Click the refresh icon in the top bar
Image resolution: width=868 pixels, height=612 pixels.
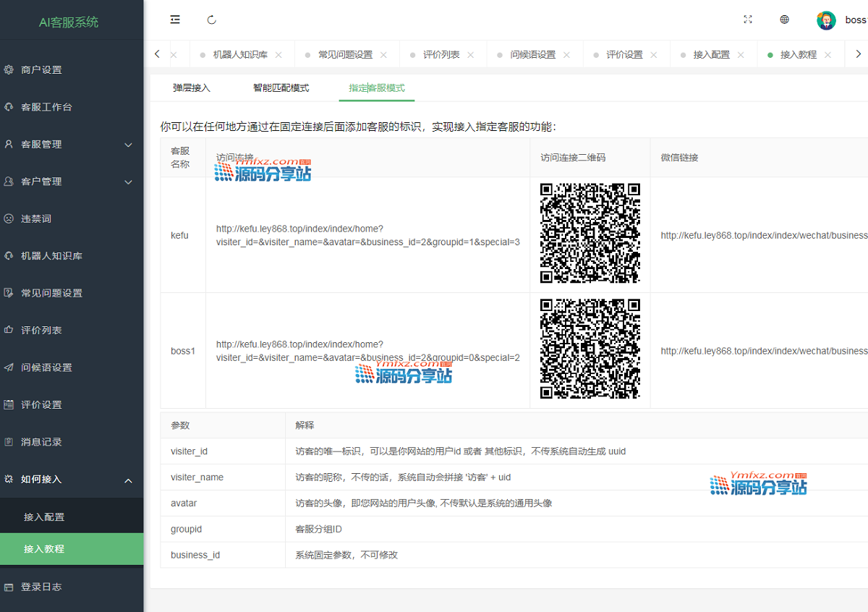click(x=212, y=20)
